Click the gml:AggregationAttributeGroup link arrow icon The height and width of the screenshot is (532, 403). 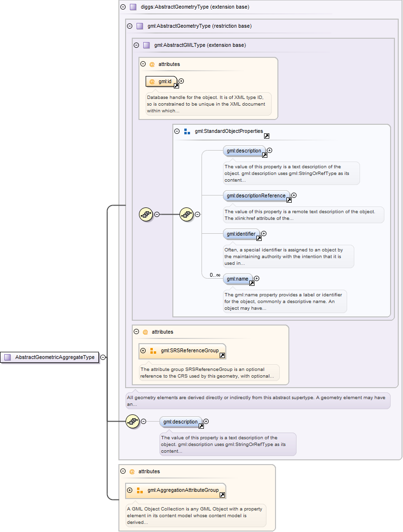(x=222, y=495)
